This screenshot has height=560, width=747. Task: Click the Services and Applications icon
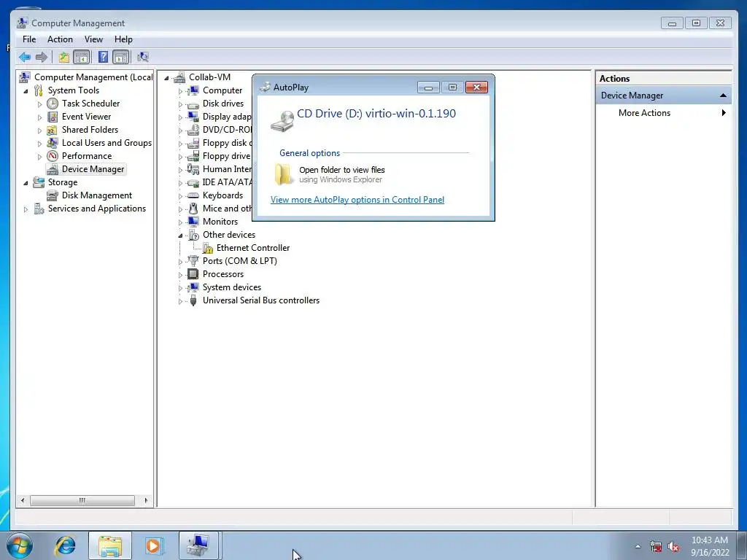tap(39, 209)
